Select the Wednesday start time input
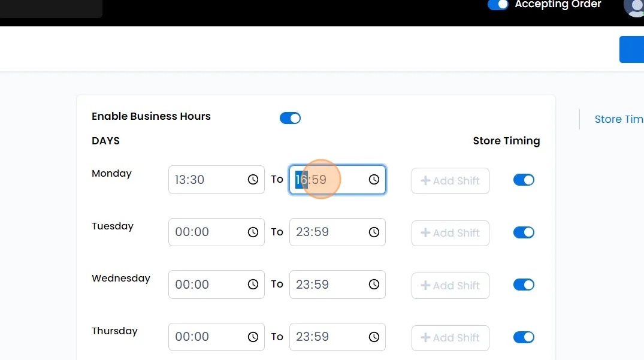Screen dimensions: 644x360 pos(216,284)
